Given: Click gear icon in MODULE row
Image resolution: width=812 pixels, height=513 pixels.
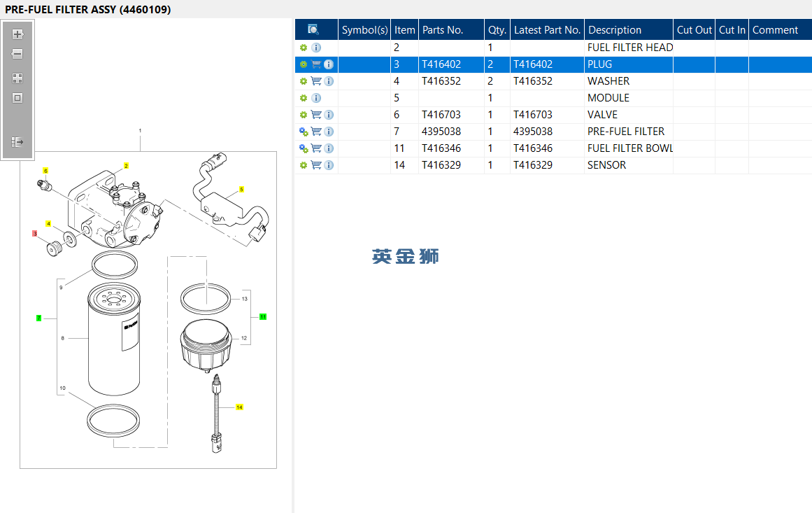Looking at the screenshot, I should (x=304, y=98).
